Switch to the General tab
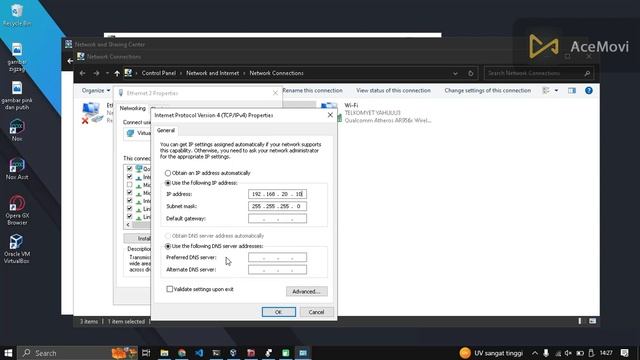The image size is (640, 360). 166,130
